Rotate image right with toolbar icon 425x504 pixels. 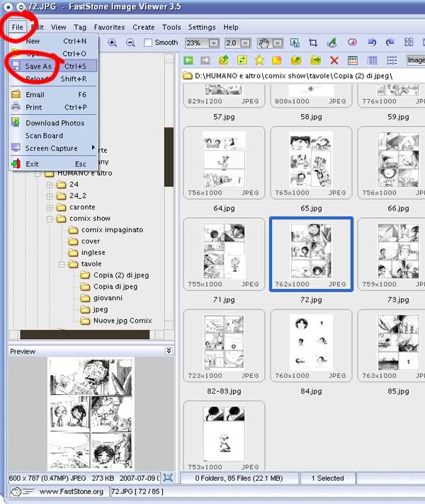(390, 42)
